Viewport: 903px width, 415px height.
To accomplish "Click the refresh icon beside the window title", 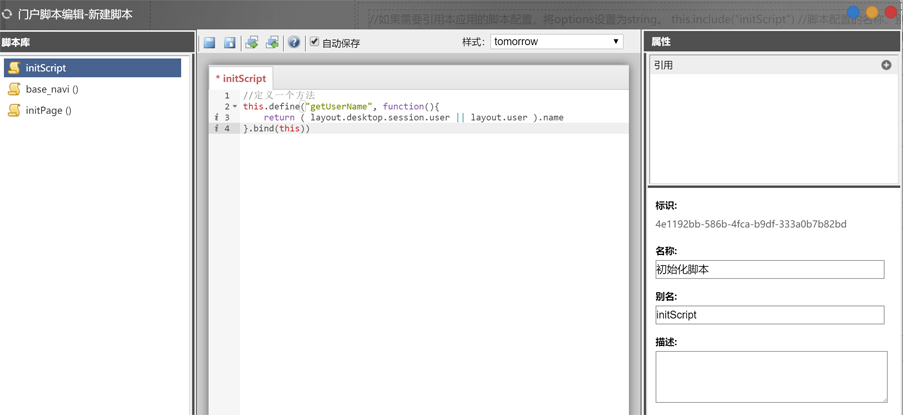I will click(x=8, y=15).
